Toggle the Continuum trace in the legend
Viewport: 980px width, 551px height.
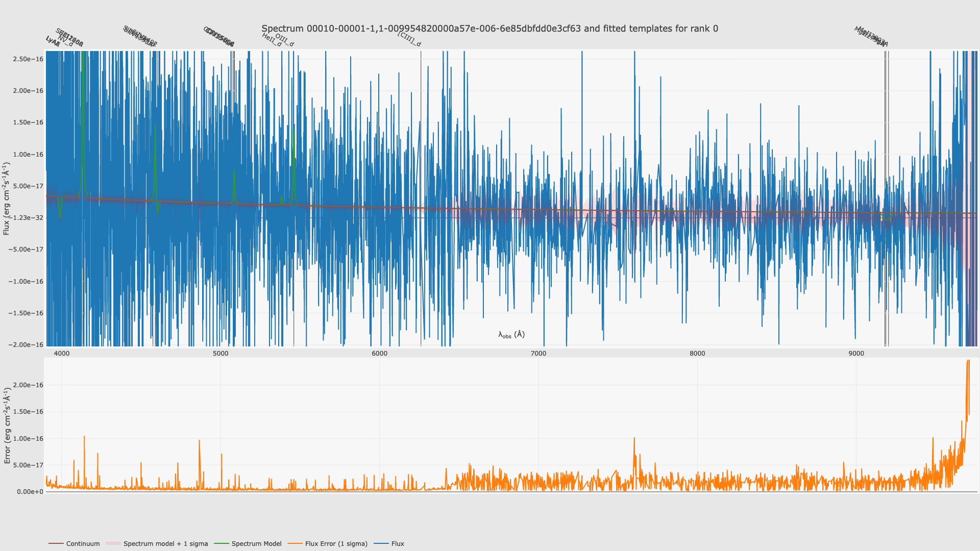click(83, 544)
